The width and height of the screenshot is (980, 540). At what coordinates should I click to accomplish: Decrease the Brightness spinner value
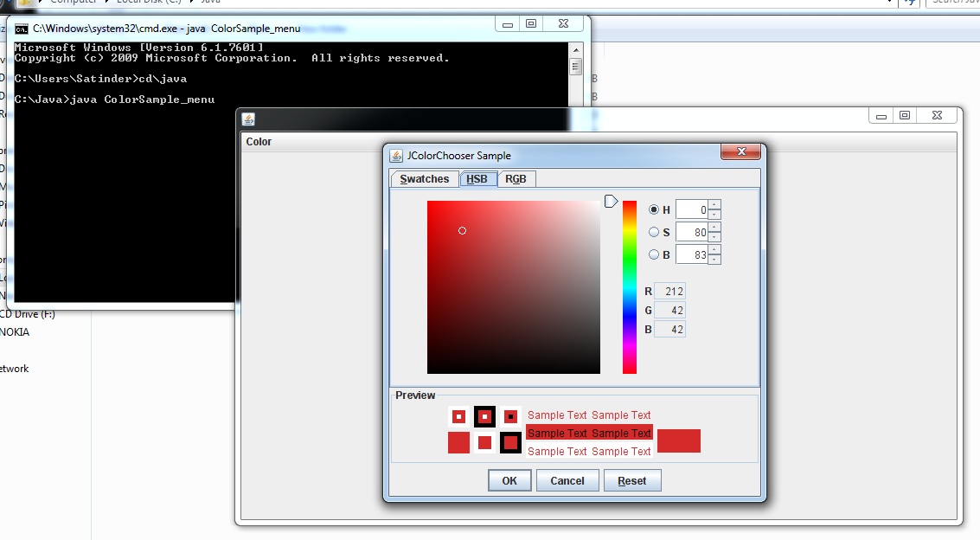(x=714, y=260)
